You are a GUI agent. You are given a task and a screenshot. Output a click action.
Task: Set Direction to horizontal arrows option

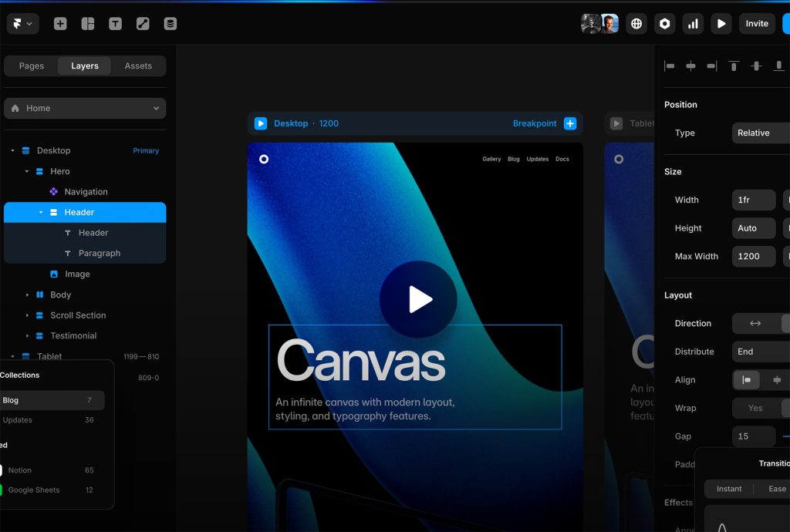(755, 324)
